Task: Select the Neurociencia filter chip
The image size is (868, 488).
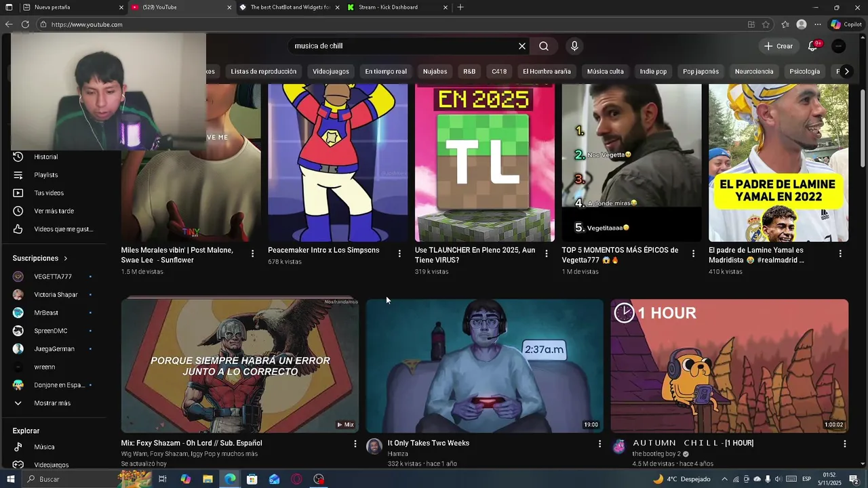Action: [754, 71]
